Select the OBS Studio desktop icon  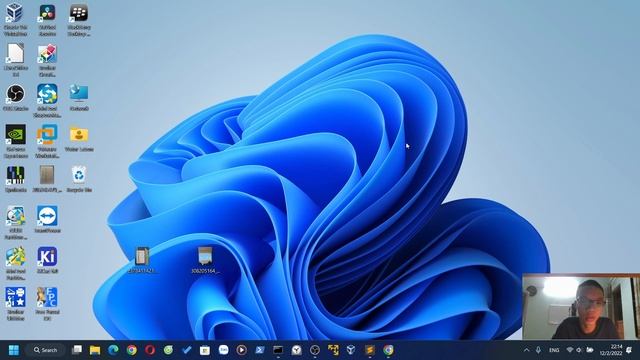click(x=16, y=97)
